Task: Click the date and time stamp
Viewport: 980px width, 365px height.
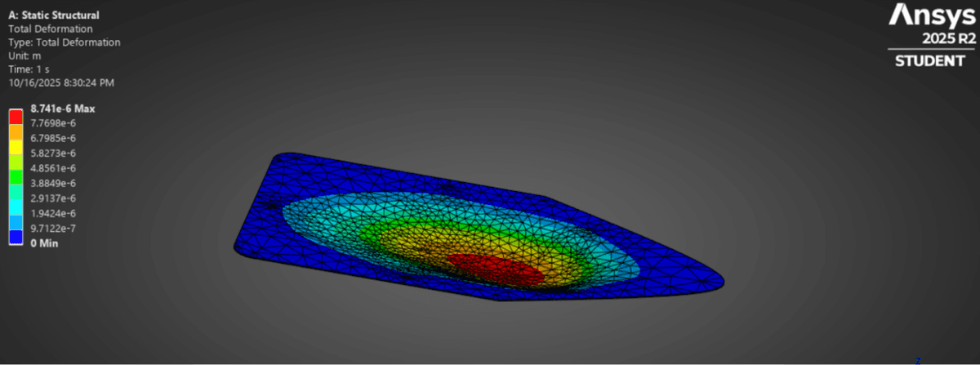Action: click(x=61, y=82)
